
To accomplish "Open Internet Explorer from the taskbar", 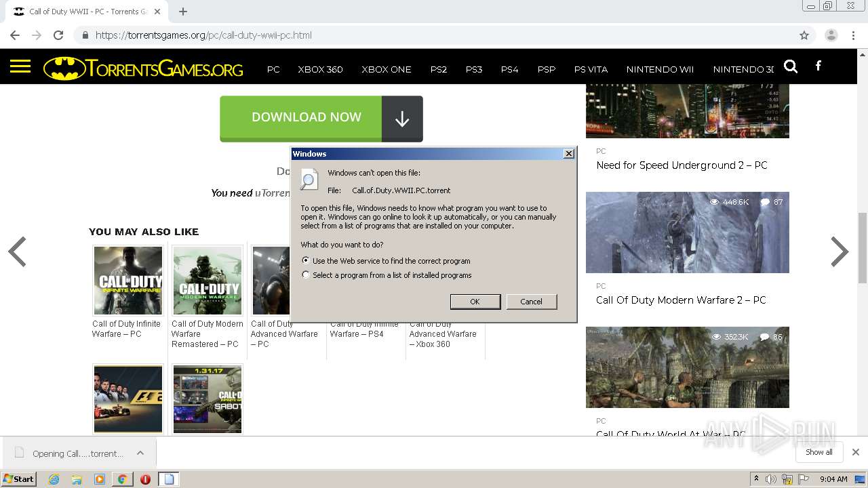I will 54,479.
